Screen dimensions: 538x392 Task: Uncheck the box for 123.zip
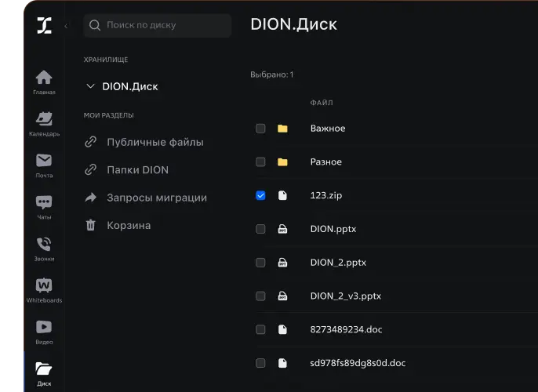pos(260,195)
